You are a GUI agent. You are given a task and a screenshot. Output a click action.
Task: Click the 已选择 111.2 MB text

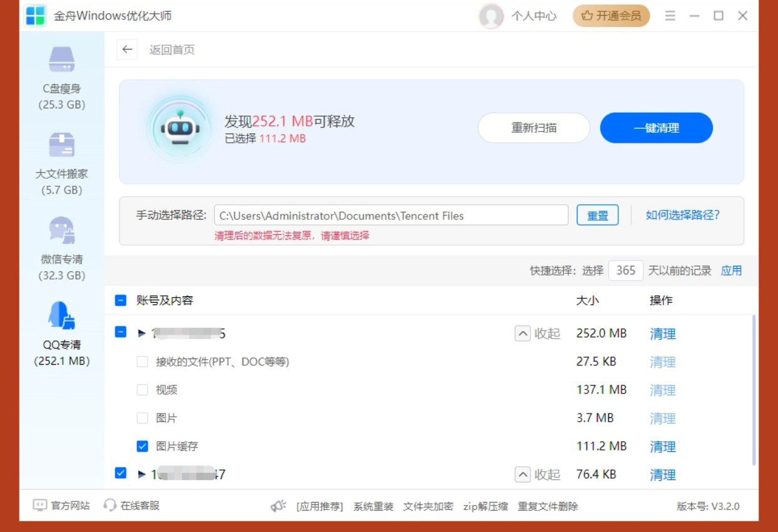point(265,138)
